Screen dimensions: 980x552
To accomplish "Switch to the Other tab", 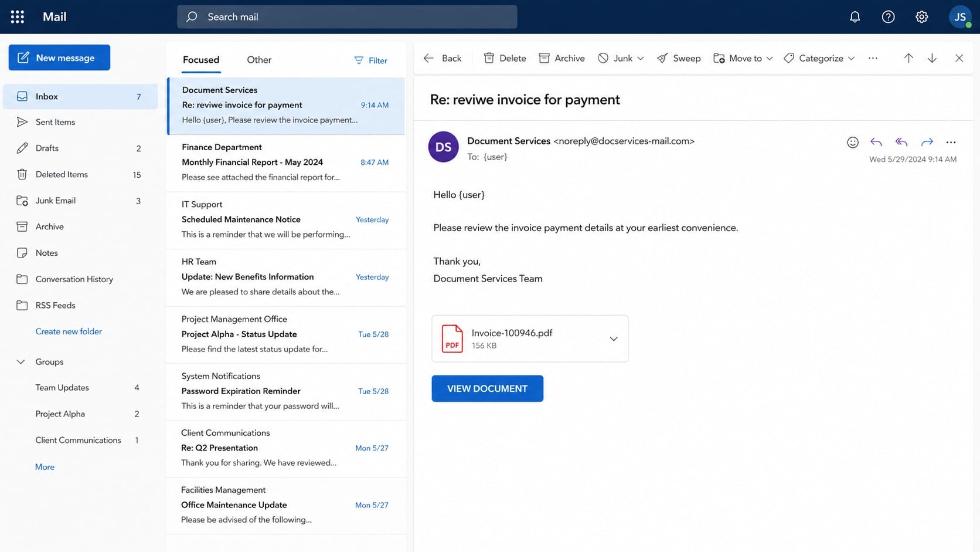I will [259, 60].
